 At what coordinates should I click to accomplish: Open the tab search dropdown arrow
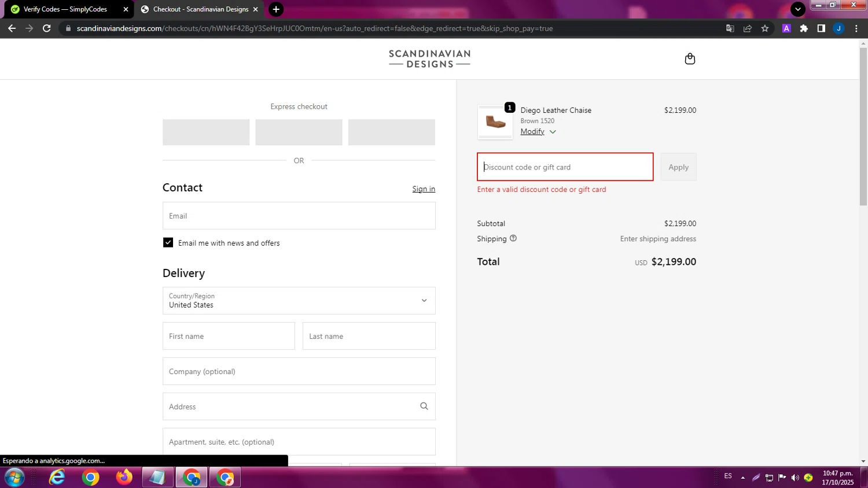click(x=798, y=9)
